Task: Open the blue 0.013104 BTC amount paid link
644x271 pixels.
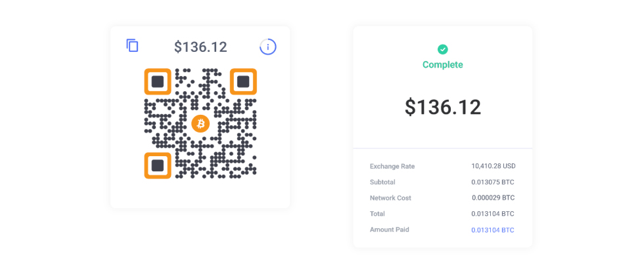Action: click(x=492, y=230)
